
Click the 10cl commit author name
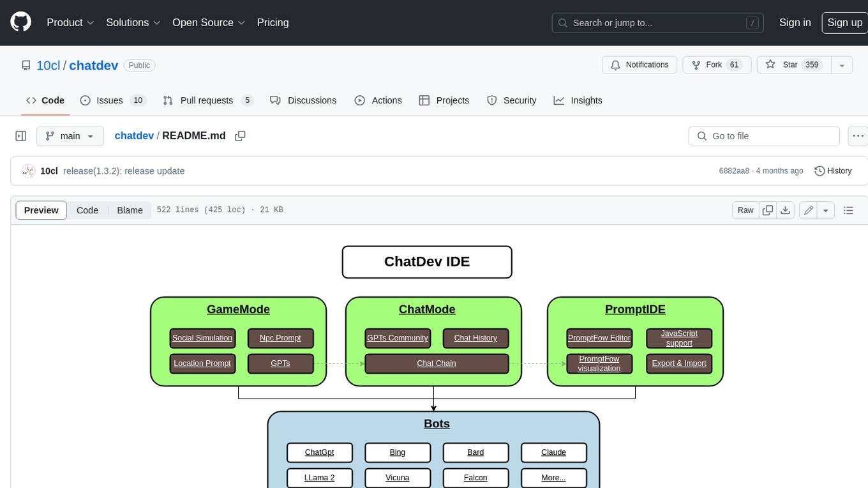pos(49,171)
